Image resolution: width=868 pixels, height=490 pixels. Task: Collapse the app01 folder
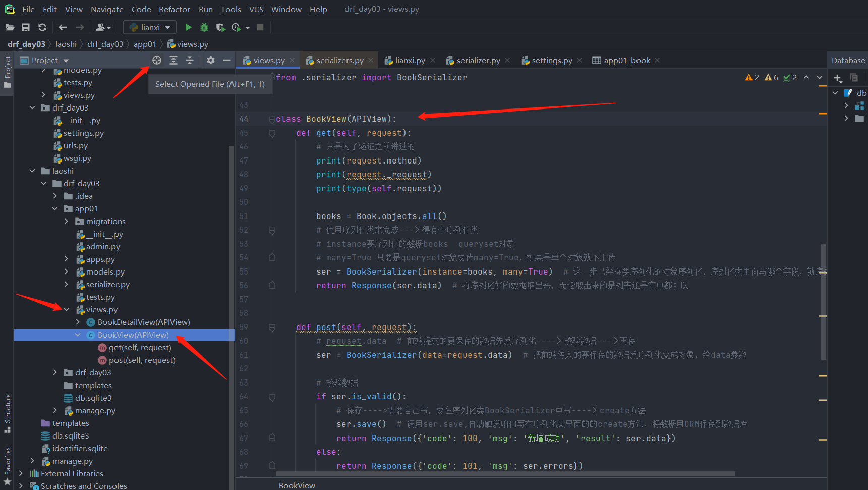pyautogui.click(x=55, y=208)
